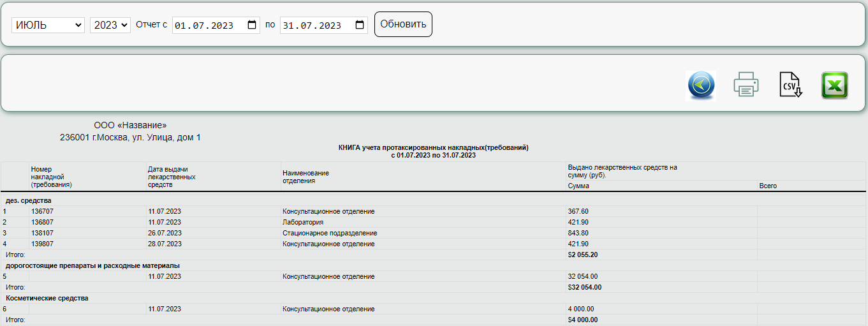Click the blue back arrow icon
Image resolution: width=868 pixels, height=326 pixels.
coord(701,85)
